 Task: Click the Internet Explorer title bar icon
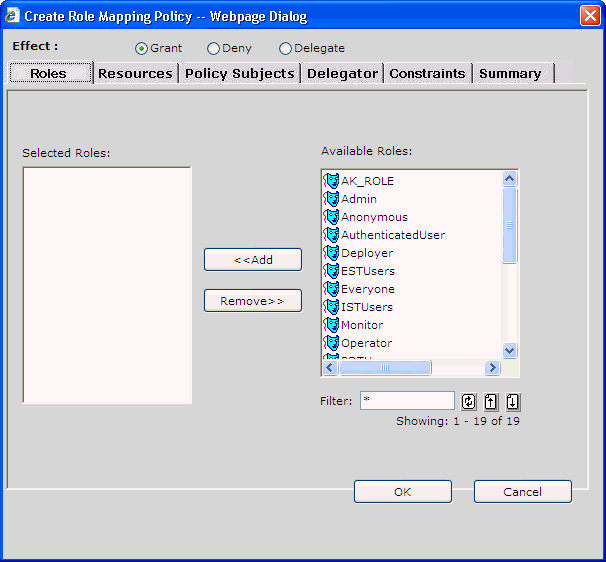12,16
